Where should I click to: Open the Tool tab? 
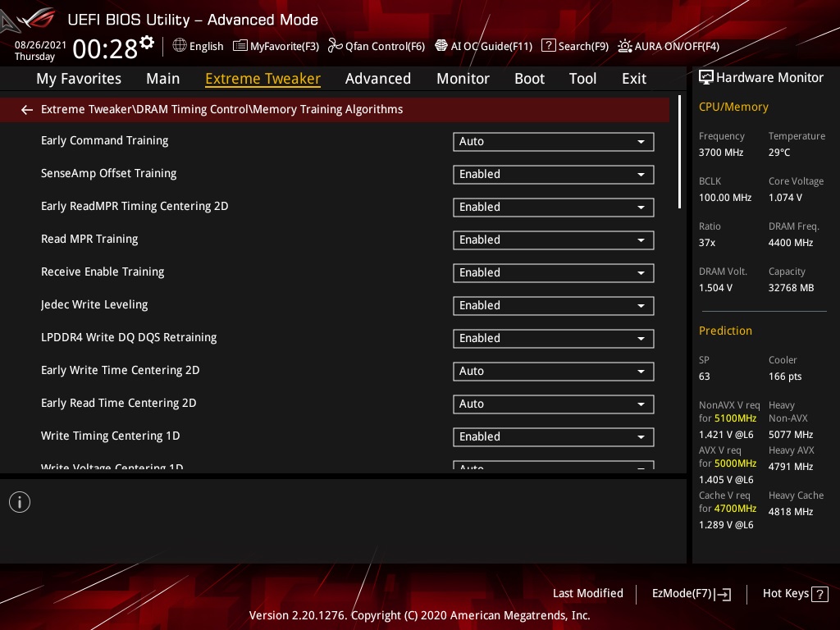(x=583, y=79)
